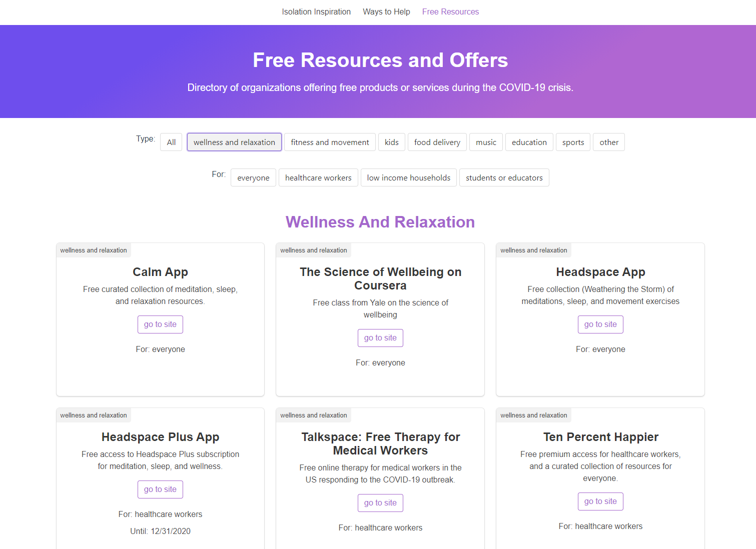Show offers for students or educators
Screen dimensions: 756x549
point(504,177)
